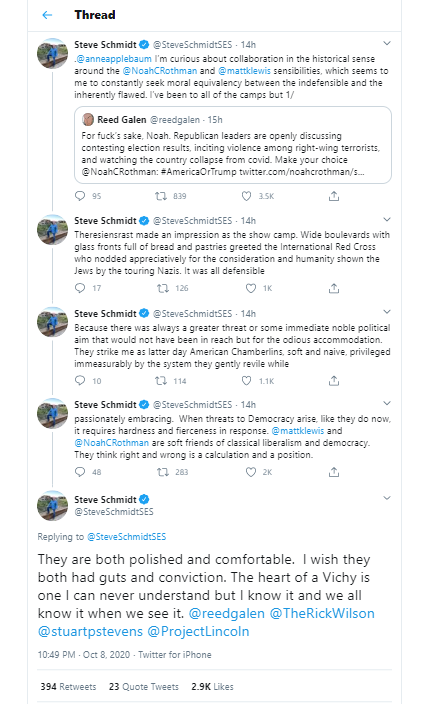Retweet the tweet with 126 retweets
This screenshot has width=421, height=704.
[x=162, y=288]
